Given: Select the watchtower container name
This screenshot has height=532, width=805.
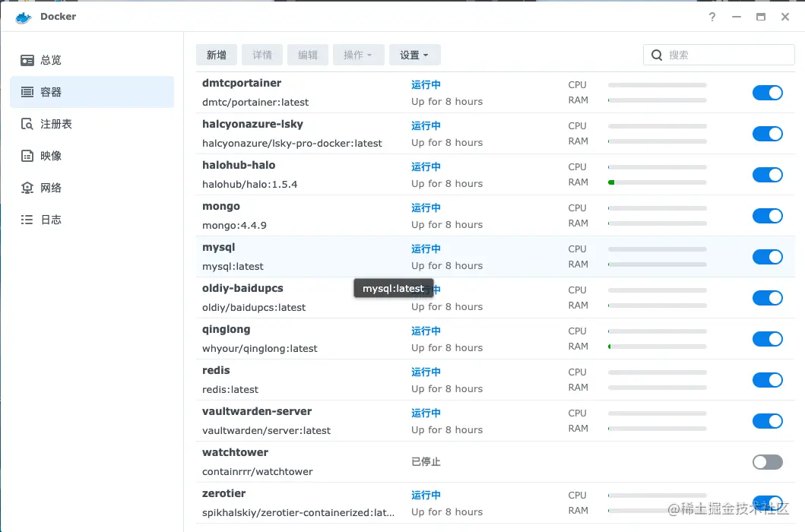Looking at the screenshot, I should click(235, 452).
